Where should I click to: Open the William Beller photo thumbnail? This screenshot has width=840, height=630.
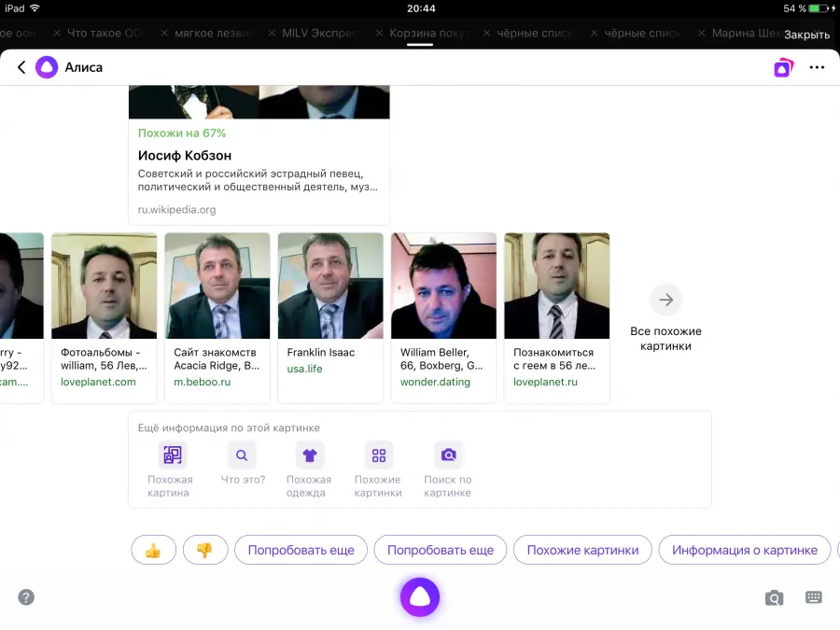click(443, 286)
